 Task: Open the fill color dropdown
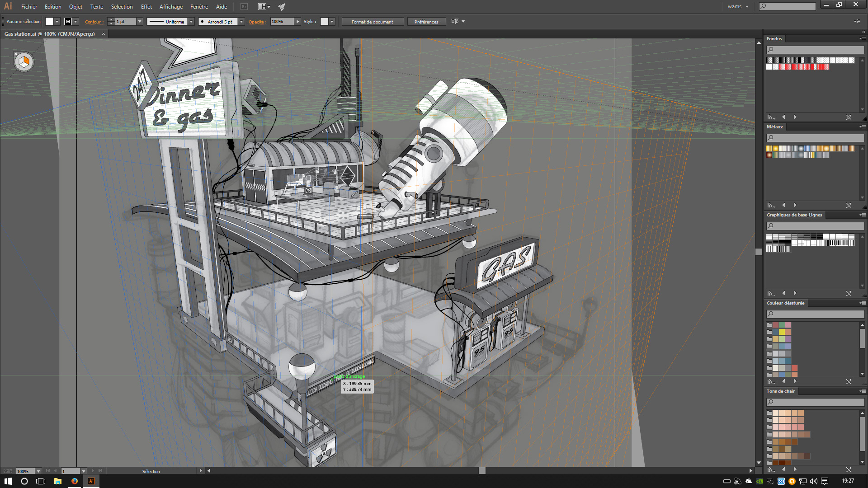(x=57, y=22)
